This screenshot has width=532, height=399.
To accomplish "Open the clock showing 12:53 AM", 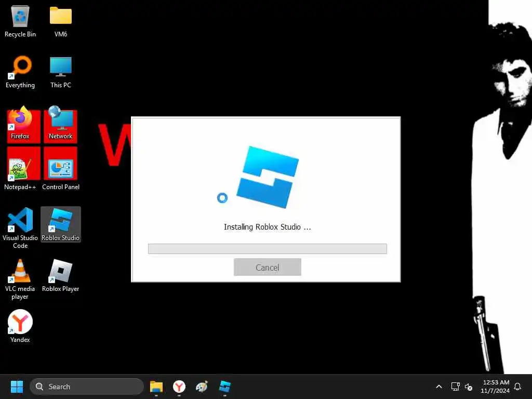I will tap(495, 387).
